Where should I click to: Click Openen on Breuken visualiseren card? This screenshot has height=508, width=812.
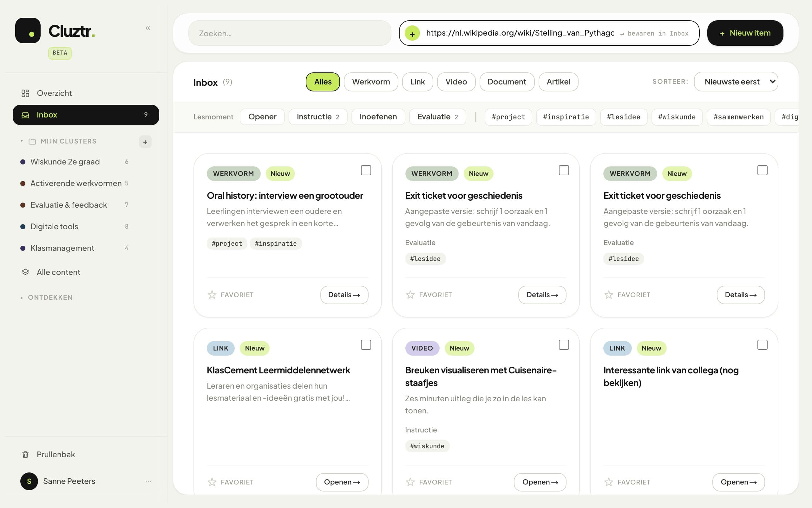tap(540, 482)
